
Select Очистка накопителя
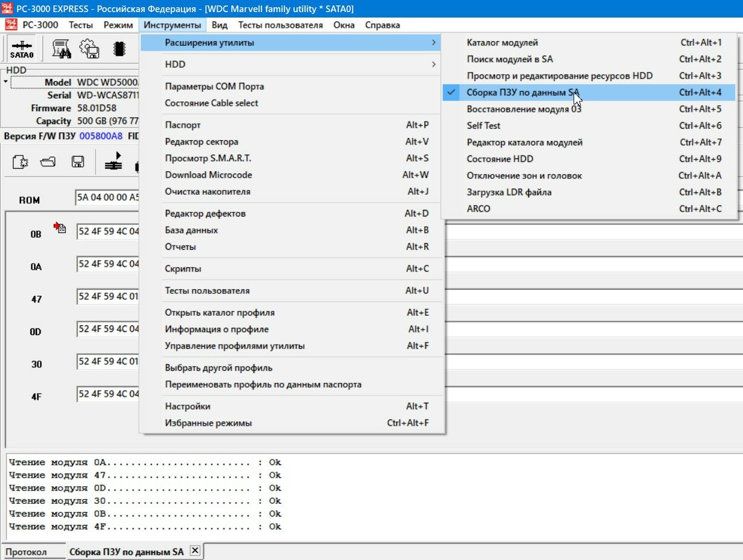point(292,192)
